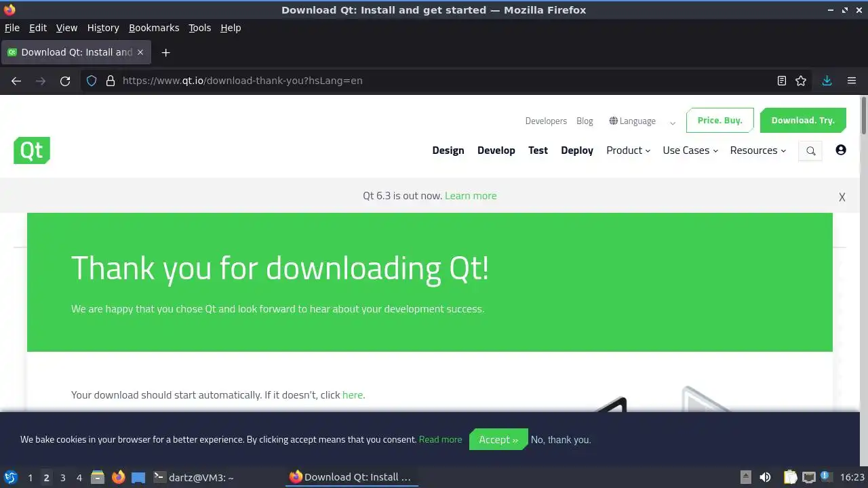Show desktop via blue taskbar icon

pos(138,477)
